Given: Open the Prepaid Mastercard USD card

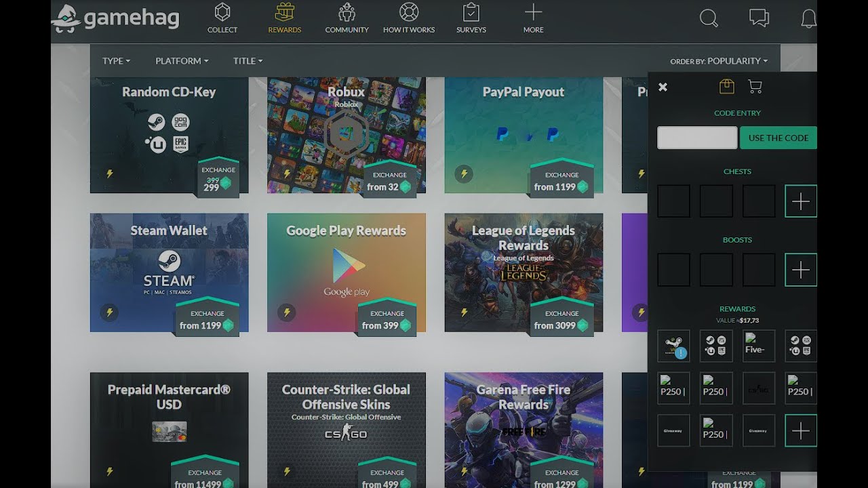Looking at the screenshot, I should (x=169, y=430).
